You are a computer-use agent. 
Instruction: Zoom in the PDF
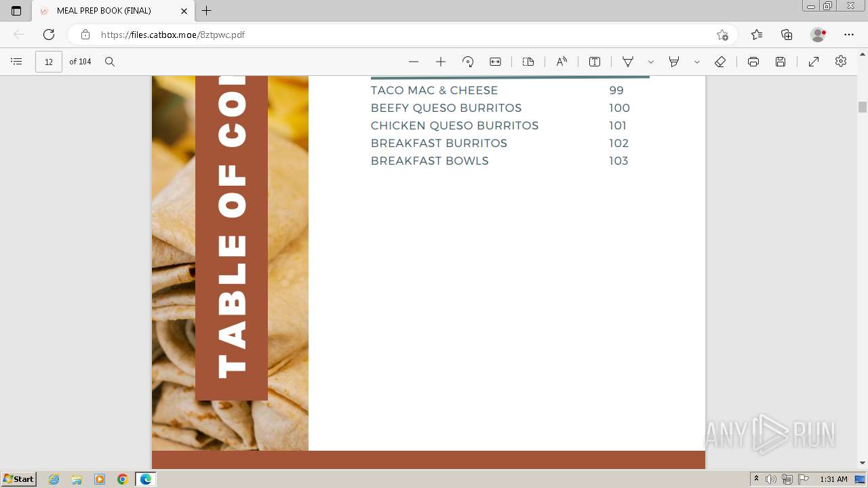pyautogui.click(x=441, y=62)
